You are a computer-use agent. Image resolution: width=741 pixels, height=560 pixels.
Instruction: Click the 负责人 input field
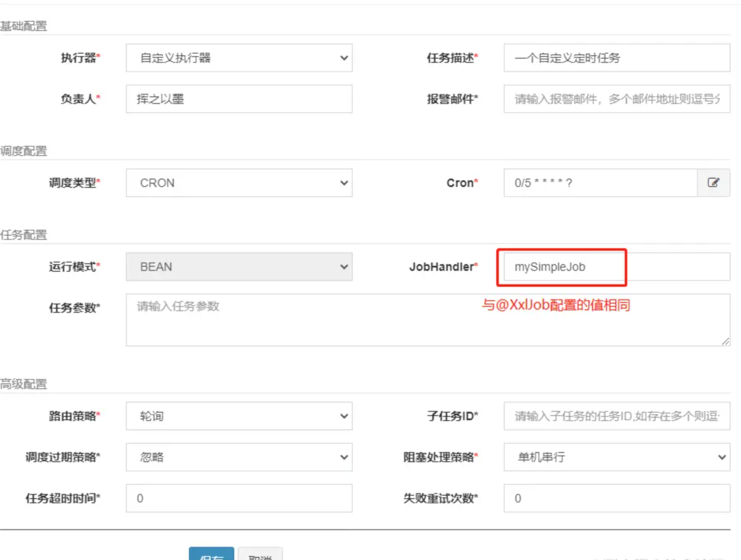click(239, 99)
